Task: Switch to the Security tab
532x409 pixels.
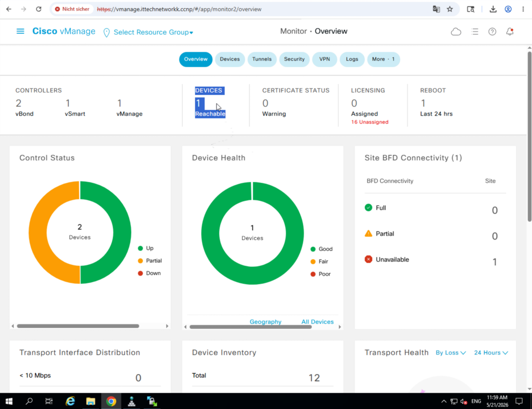Action: coord(294,59)
